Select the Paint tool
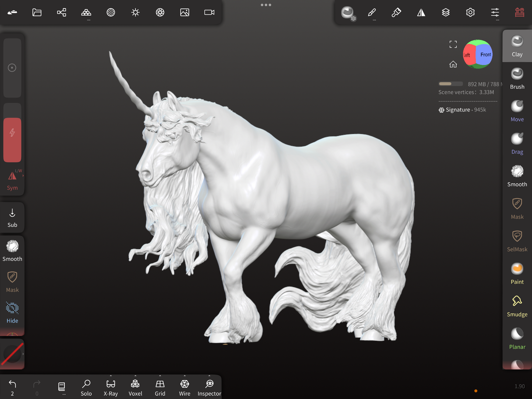 click(517, 273)
